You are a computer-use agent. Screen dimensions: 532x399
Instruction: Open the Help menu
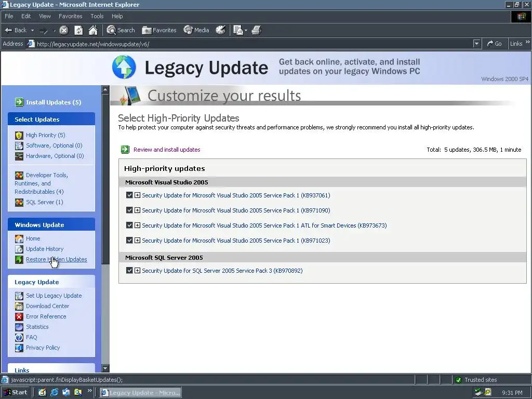coord(117,16)
